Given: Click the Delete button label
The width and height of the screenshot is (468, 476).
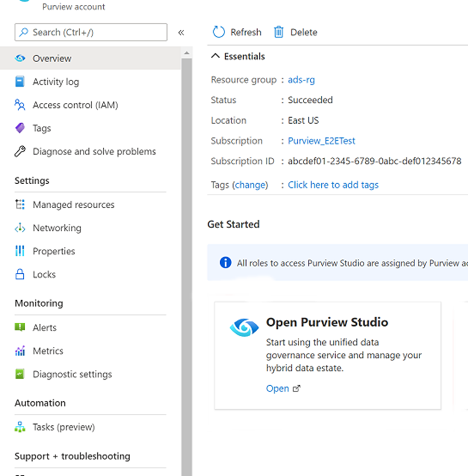Looking at the screenshot, I should click(304, 32).
